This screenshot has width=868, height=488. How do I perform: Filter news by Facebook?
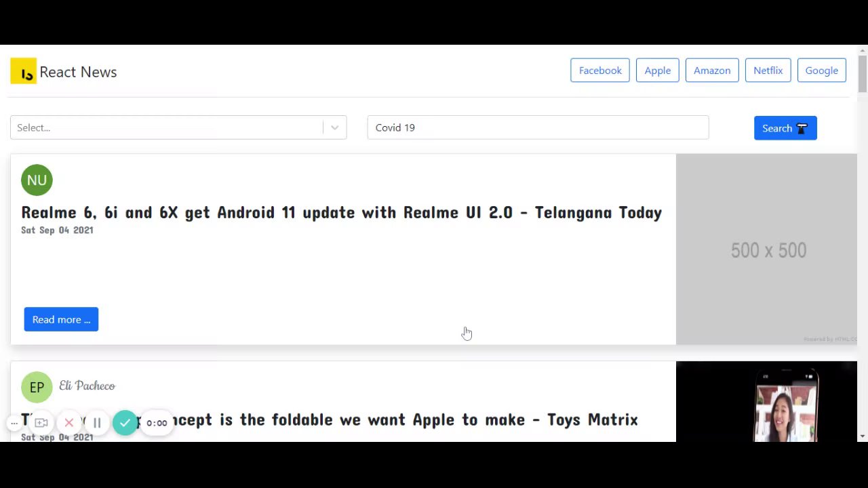pos(600,70)
